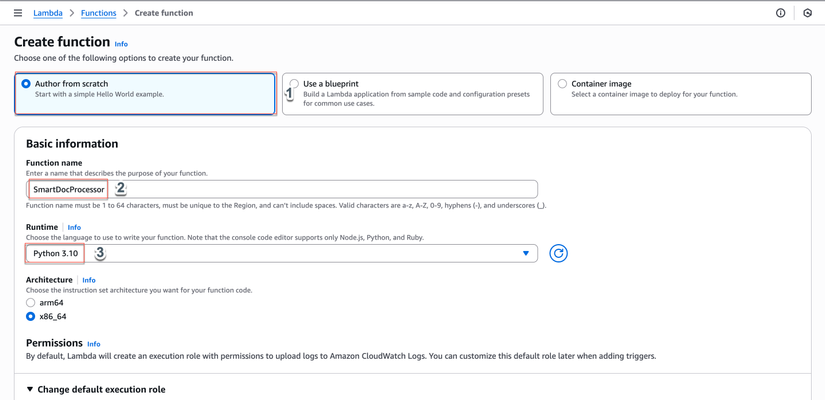Select arm64 architecture
This screenshot has width=825, height=400.
[31, 302]
